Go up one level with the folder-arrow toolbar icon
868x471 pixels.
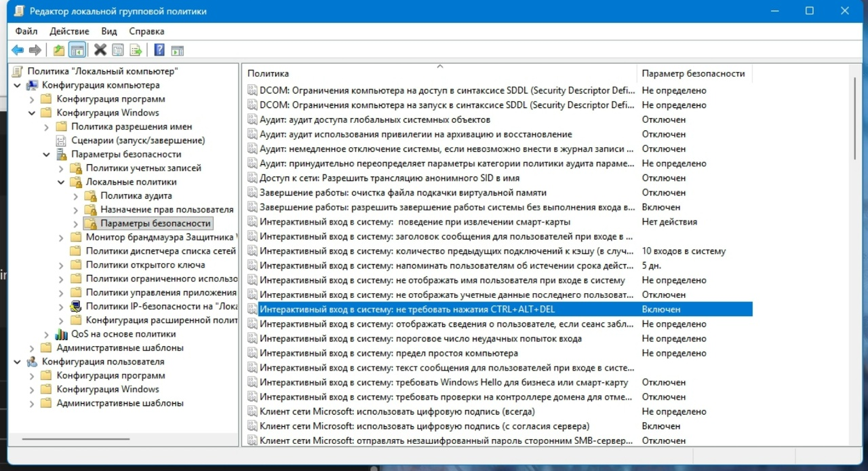59,50
